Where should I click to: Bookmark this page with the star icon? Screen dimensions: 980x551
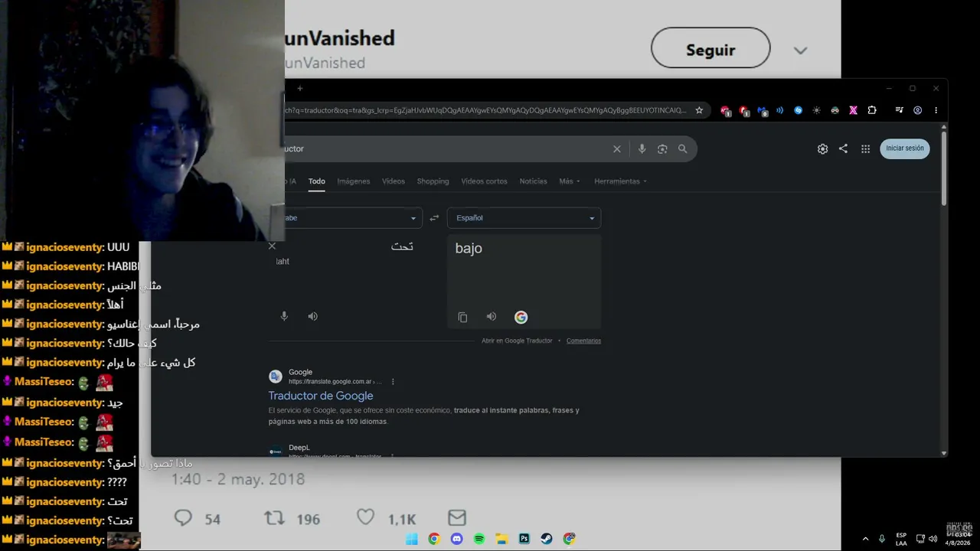click(699, 110)
